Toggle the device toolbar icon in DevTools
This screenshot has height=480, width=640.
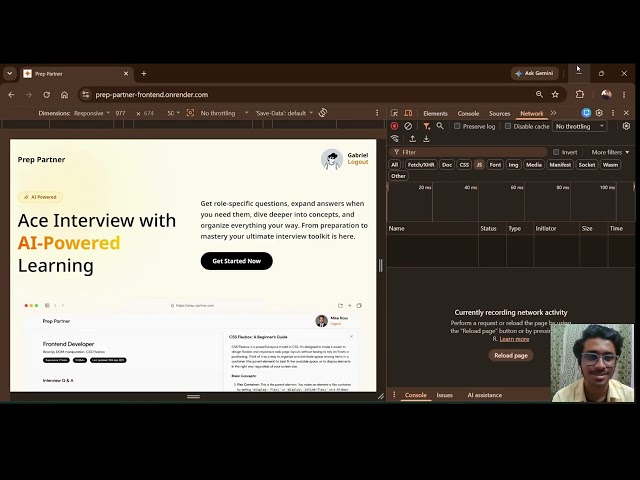tap(408, 113)
